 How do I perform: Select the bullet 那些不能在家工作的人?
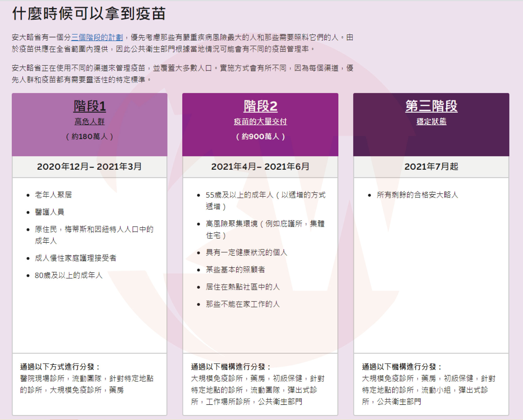click(243, 304)
